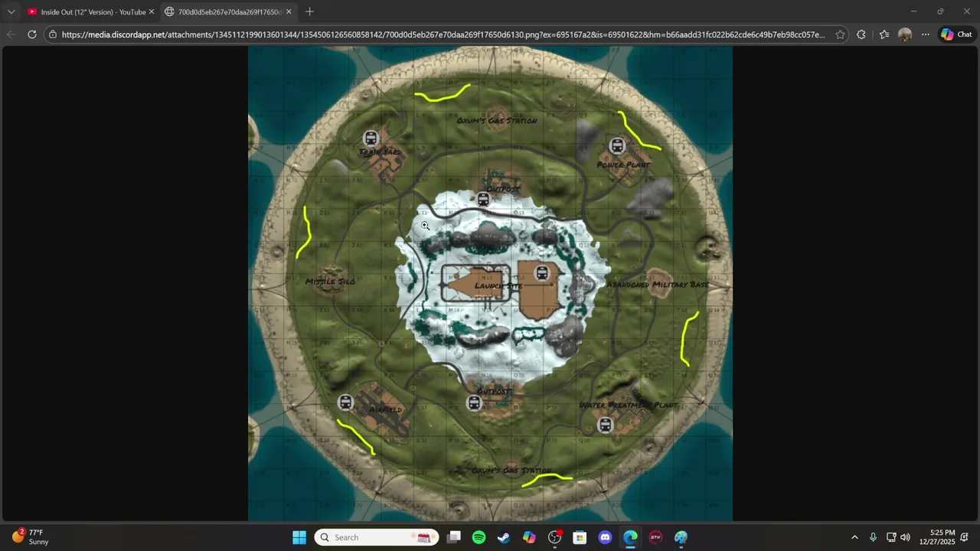This screenshot has width=980, height=551.
Task: Close the Inside Out YouTube tab
Action: 151,11
